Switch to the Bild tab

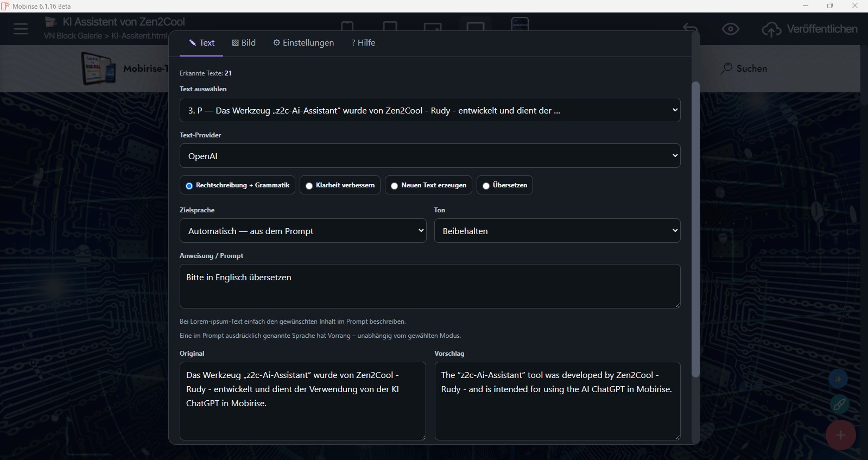click(x=244, y=43)
